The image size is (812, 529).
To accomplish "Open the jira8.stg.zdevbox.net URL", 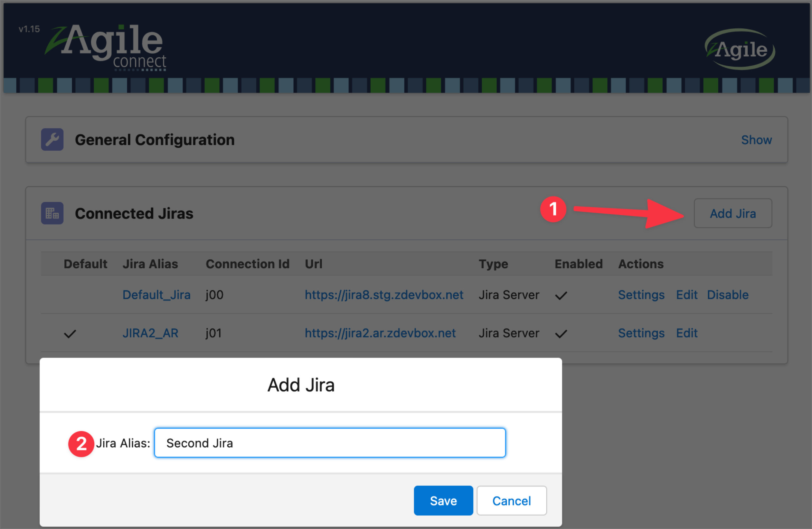I will (383, 295).
